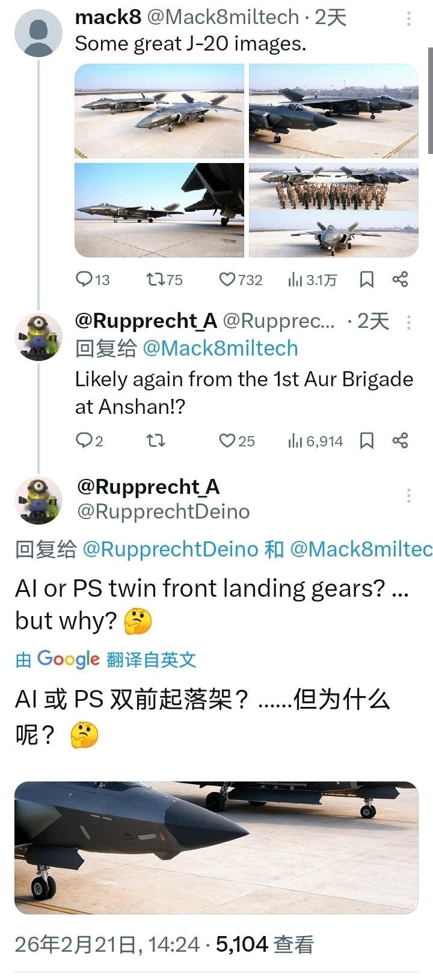Image resolution: width=433 pixels, height=980 pixels.
Task: Retweet the Anshan brigade reply
Action: pyautogui.click(x=156, y=441)
